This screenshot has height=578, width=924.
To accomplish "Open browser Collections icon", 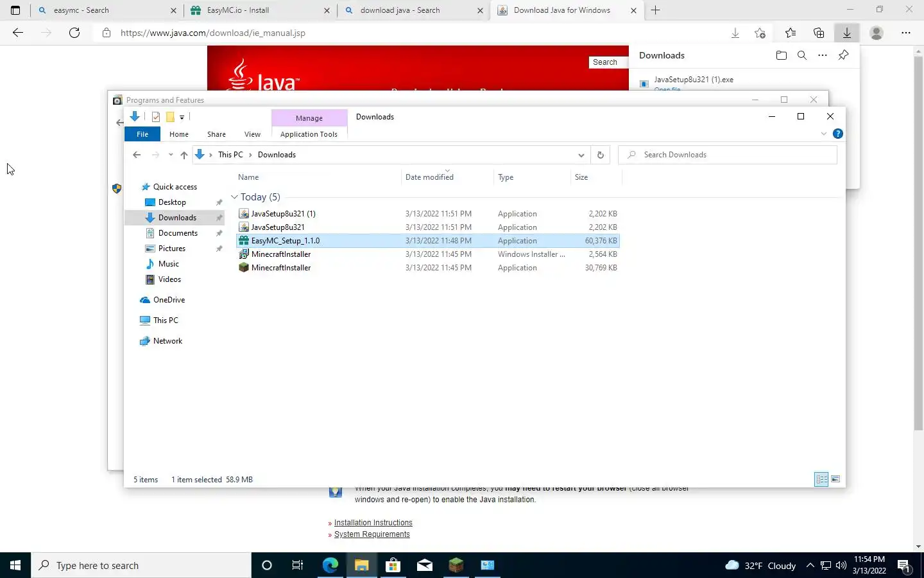I will pos(819,33).
